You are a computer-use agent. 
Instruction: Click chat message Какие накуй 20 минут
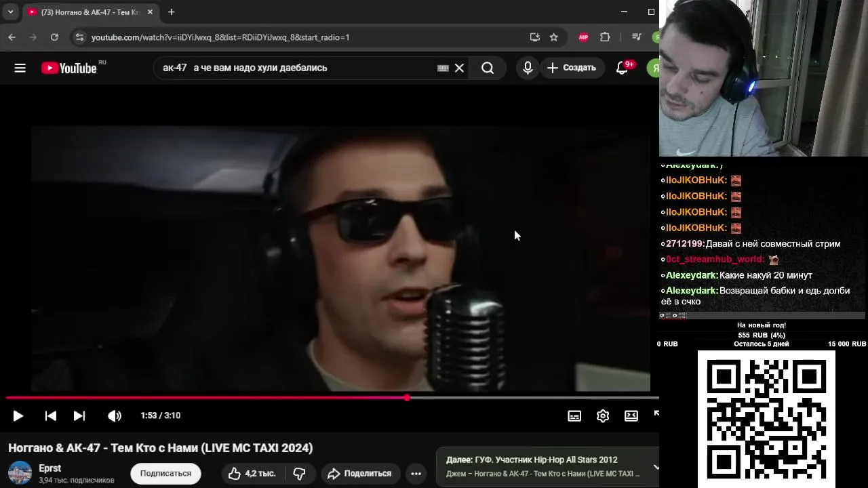point(766,275)
